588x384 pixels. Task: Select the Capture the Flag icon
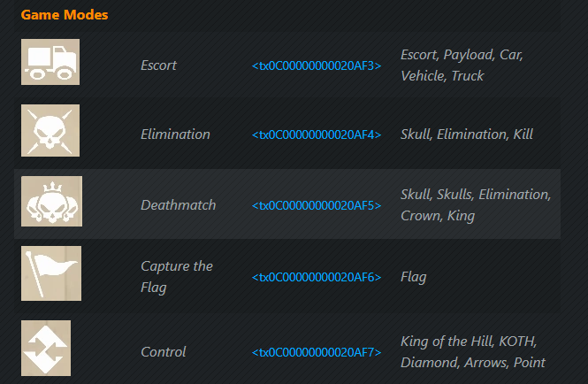[x=51, y=273]
